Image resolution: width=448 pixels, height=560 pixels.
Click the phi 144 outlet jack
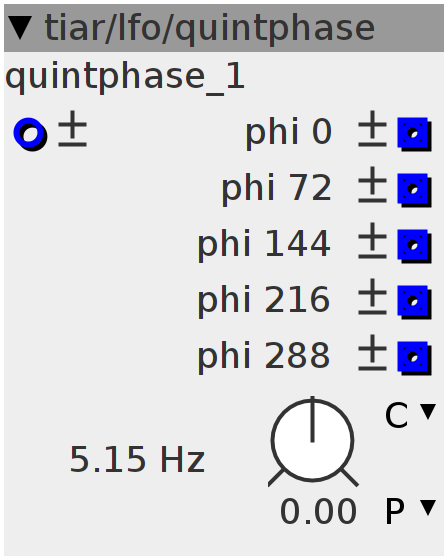point(414,246)
